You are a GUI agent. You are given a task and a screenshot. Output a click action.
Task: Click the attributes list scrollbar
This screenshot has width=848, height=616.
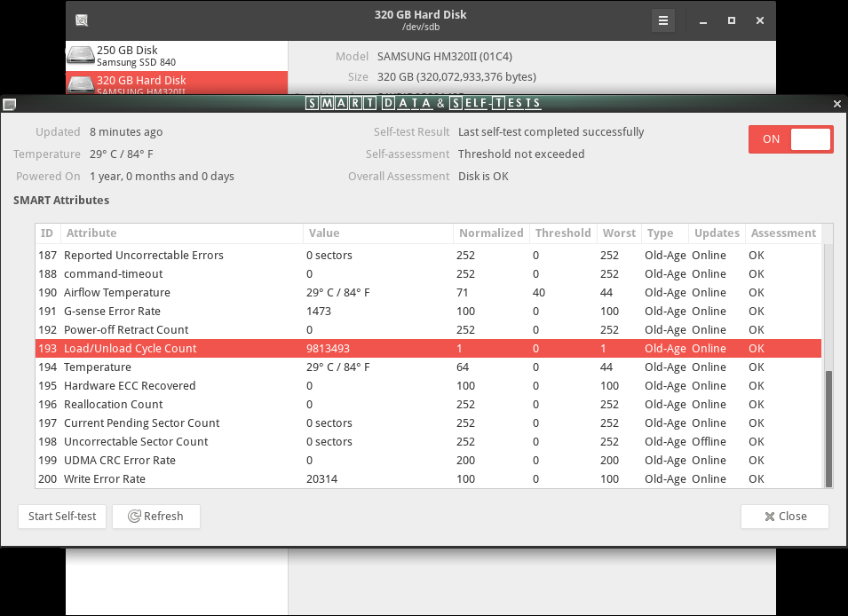(828, 429)
